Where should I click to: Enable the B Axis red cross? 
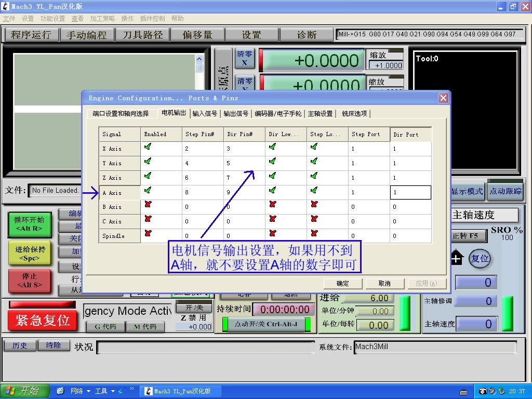[x=148, y=205]
